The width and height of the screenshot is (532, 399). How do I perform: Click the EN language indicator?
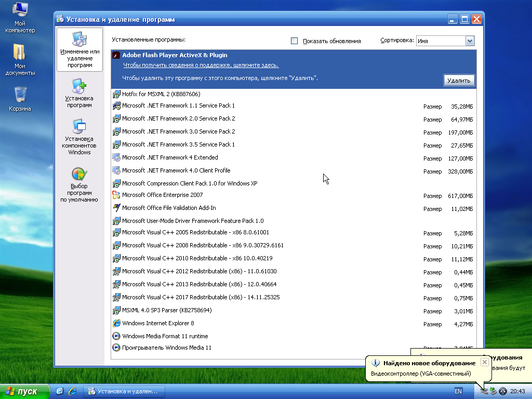[458, 391]
